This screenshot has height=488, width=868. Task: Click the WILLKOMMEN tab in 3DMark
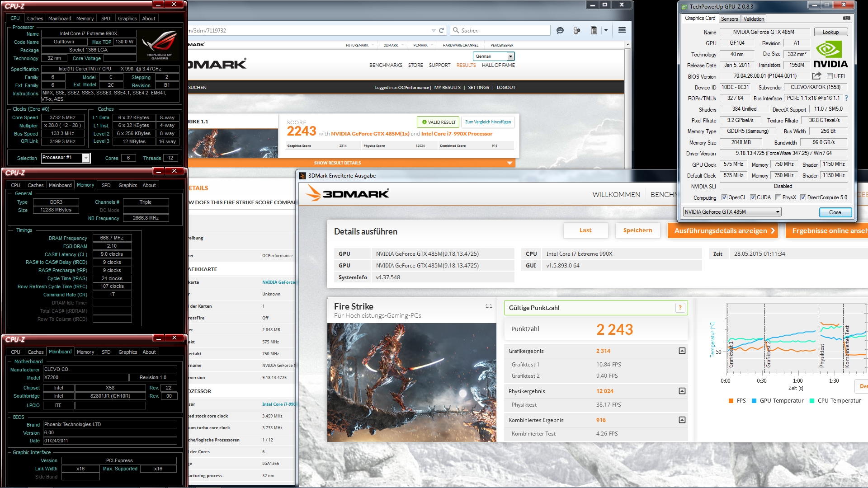pos(616,195)
